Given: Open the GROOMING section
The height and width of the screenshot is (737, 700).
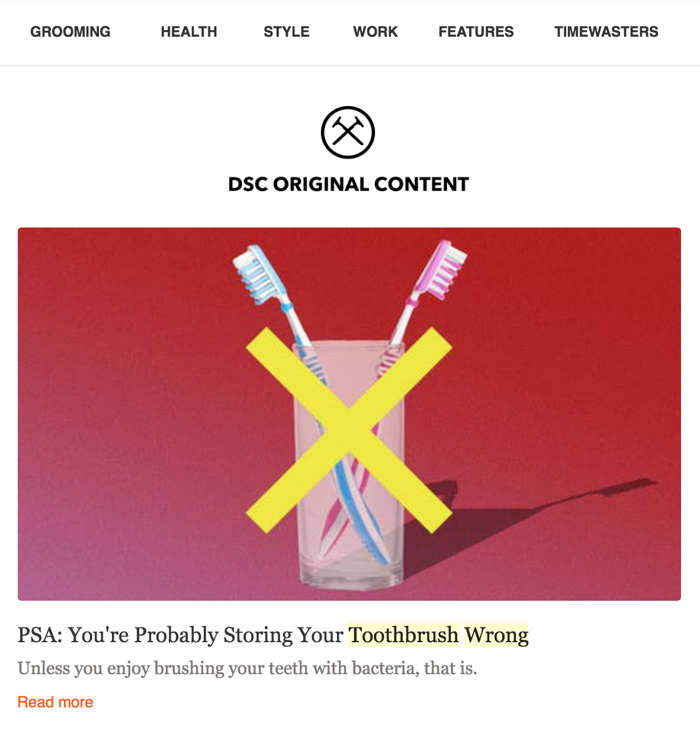Looking at the screenshot, I should coord(70,32).
